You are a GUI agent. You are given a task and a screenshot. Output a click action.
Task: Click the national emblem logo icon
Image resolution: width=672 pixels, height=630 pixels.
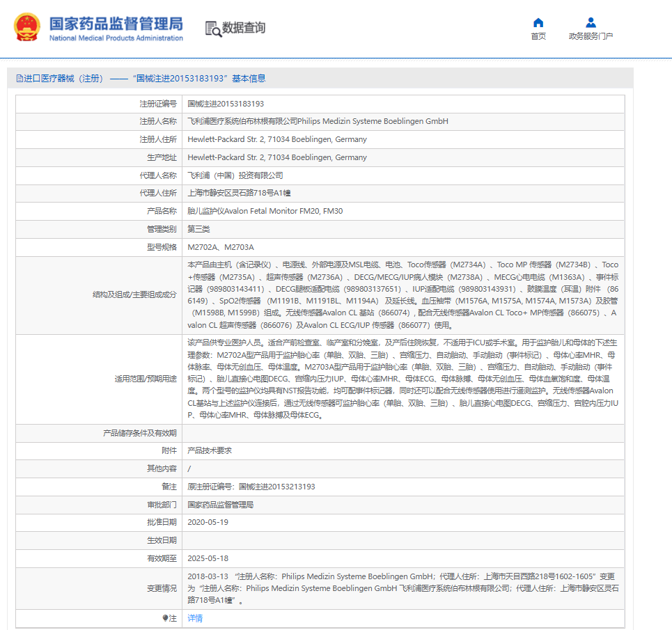(27, 27)
